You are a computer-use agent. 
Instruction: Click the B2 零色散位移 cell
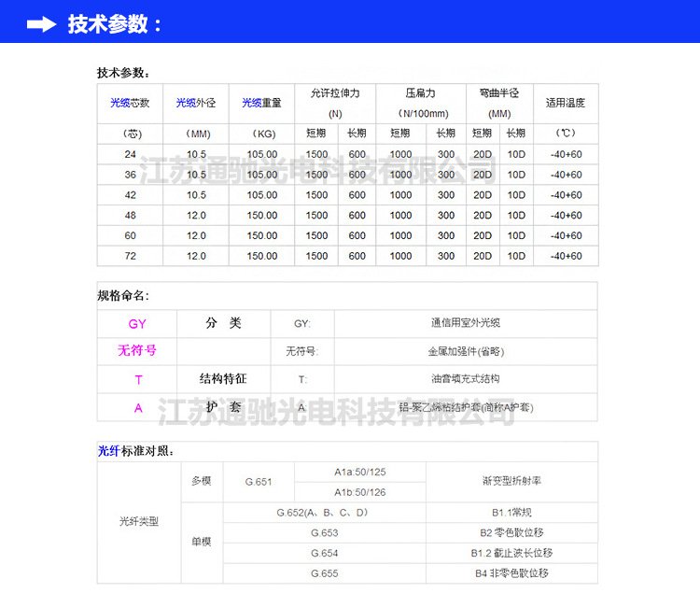tap(511, 533)
